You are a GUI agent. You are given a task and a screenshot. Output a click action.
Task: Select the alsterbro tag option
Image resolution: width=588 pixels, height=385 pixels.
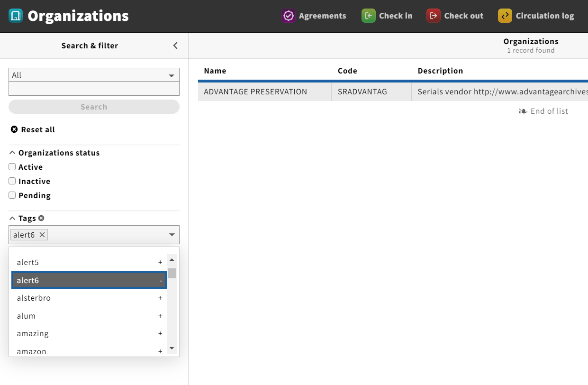coord(89,298)
